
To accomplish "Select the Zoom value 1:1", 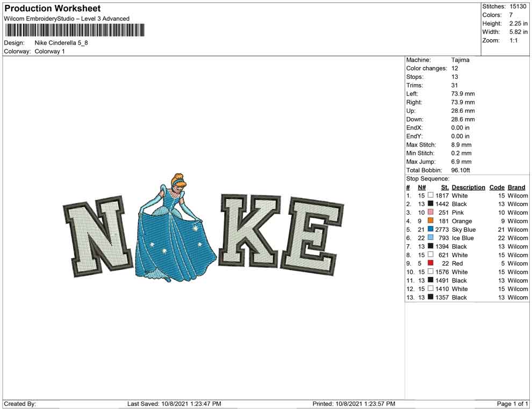I will point(513,40).
